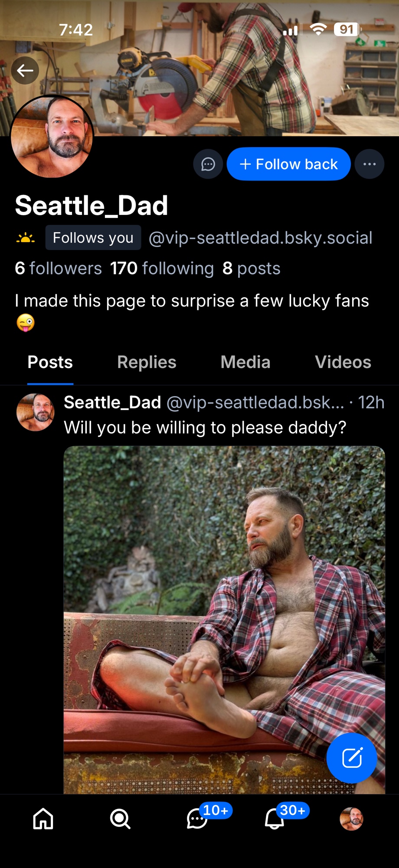Open Search from the bottom bar
The image size is (399, 868).
[x=120, y=819]
